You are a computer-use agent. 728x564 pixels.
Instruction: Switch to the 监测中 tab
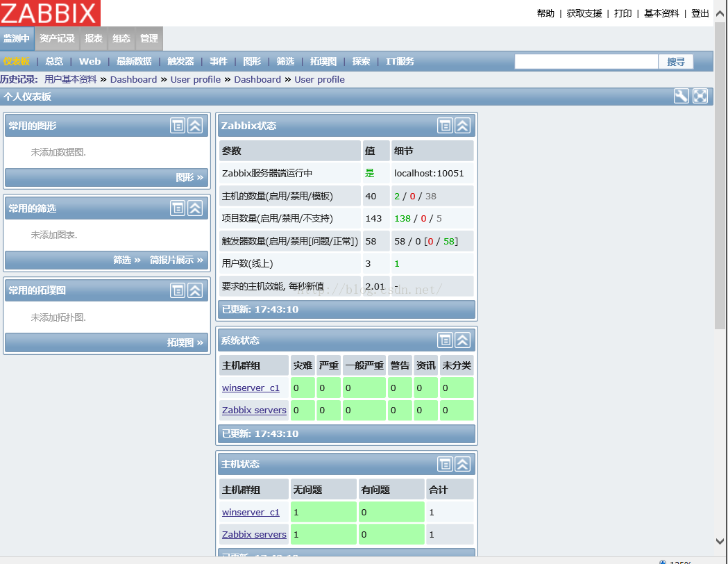point(17,39)
